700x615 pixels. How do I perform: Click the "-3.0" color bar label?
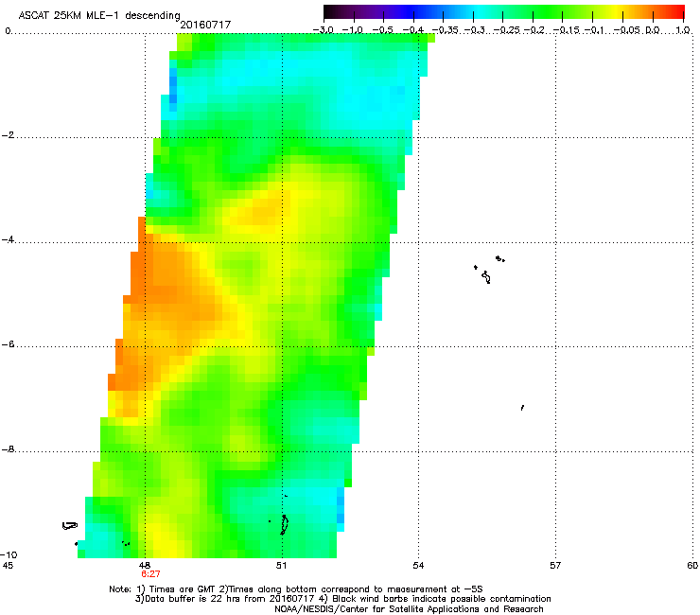click(x=324, y=30)
